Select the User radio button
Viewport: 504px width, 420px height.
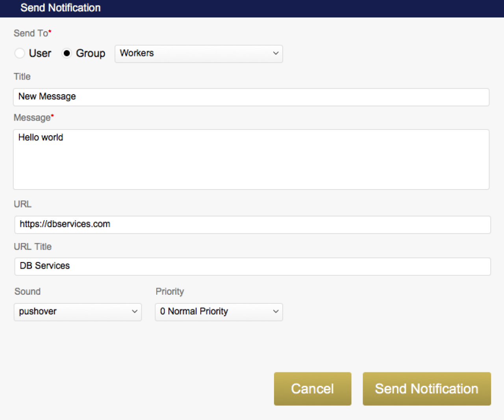[20, 53]
